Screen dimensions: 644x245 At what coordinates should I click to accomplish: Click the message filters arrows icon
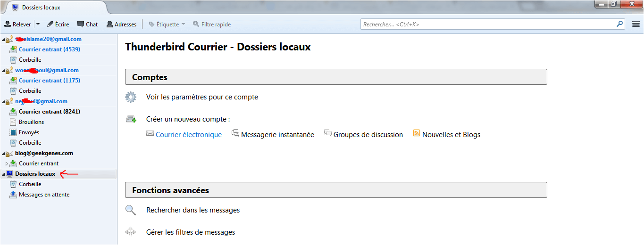tap(131, 232)
